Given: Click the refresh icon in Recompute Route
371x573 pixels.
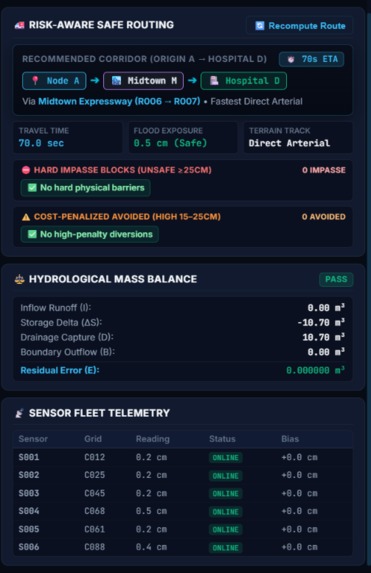Looking at the screenshot, I should pos(260,26).
